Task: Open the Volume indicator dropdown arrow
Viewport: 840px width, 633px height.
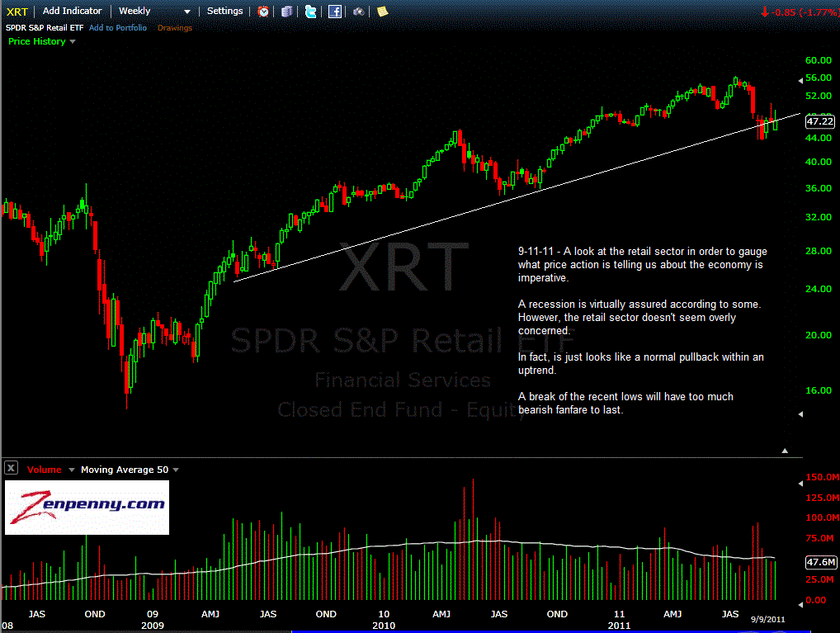Action: pos(71,470)
